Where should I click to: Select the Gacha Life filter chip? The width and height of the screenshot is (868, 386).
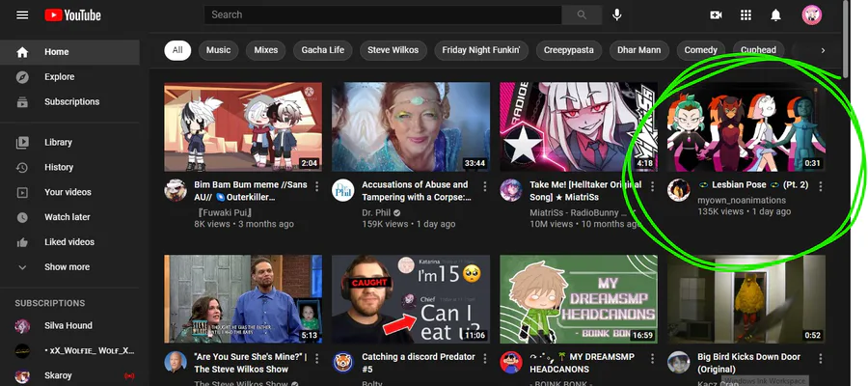[x=323, y=50]
